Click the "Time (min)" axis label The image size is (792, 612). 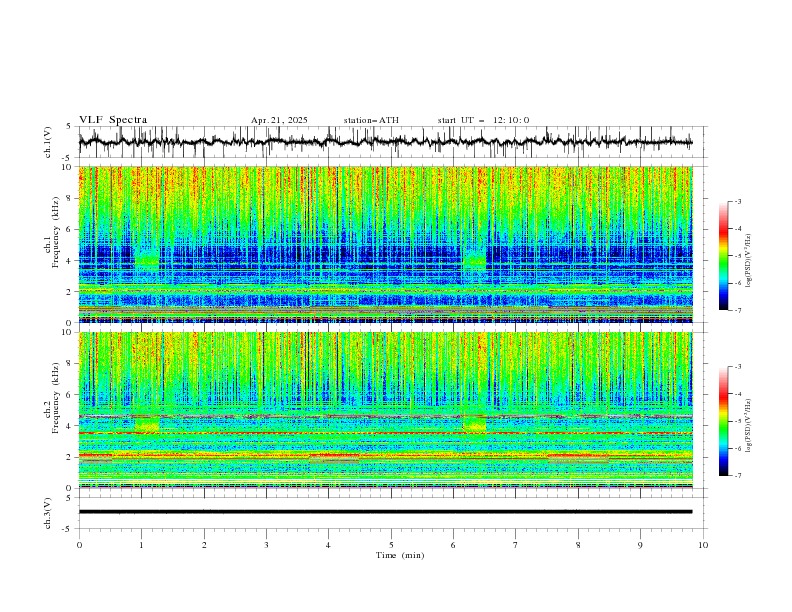400,555
